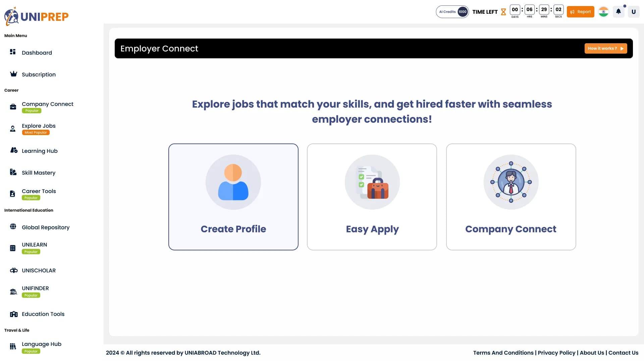The width and height of the screenshot is (644, 361).
Task: Open Global Repository menu item
Action: (46, 227)
